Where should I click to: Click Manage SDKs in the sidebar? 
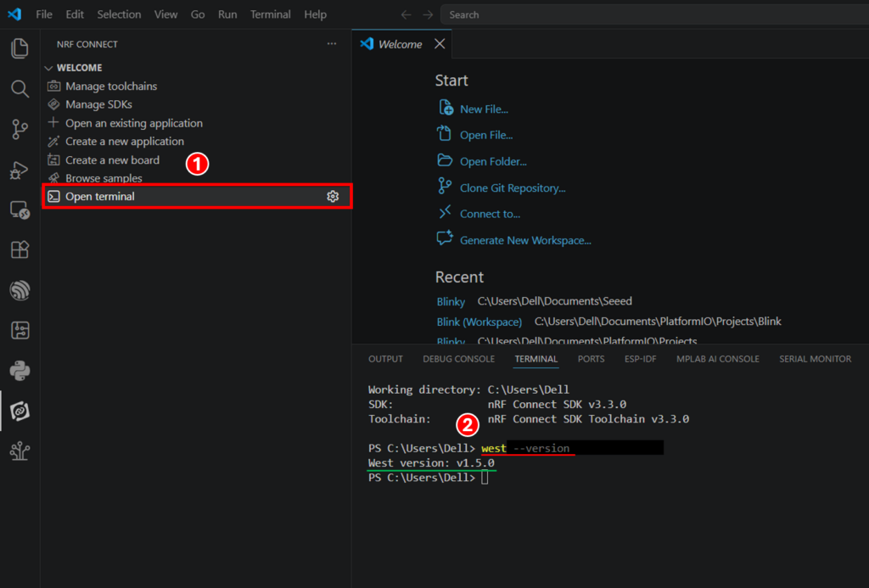[x=98, y=104]
